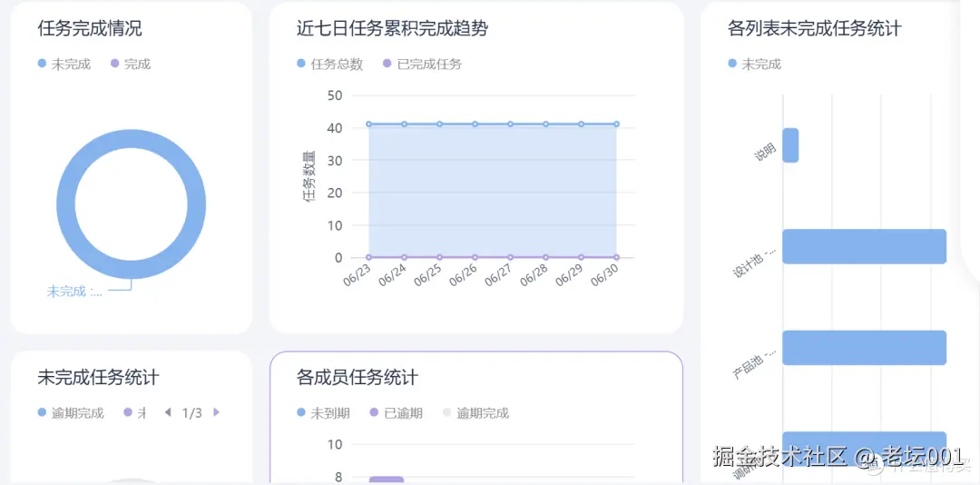The image size is (980, 485).
Task: Toggle 已逾期 legend in 各成员任务统计
Action: pyautogui.click(x=397, y=413)
